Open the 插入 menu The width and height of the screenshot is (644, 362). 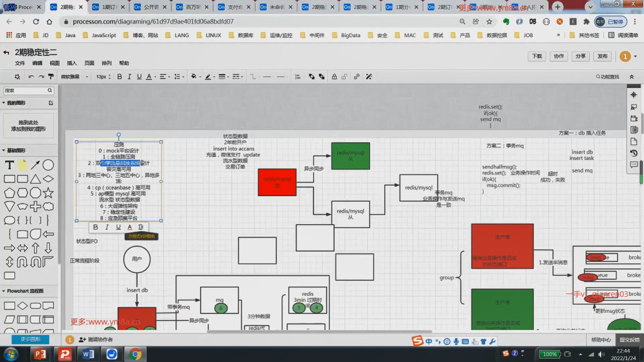point(72,63)
